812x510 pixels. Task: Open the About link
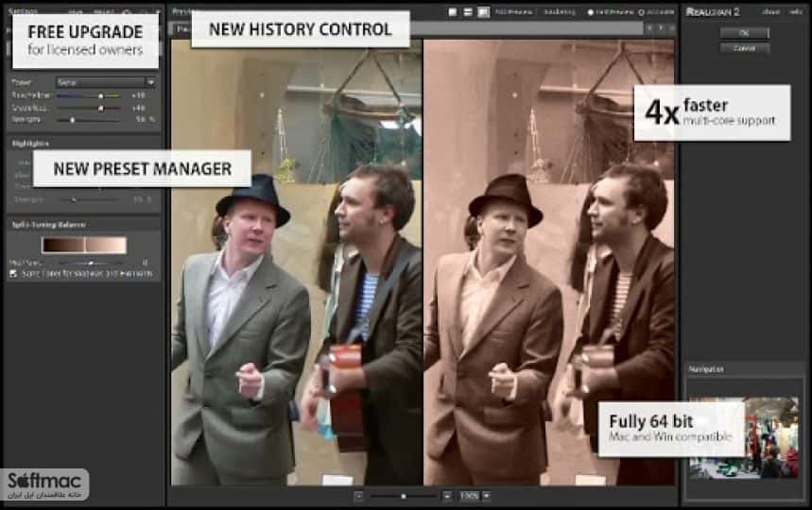(771, 12)
